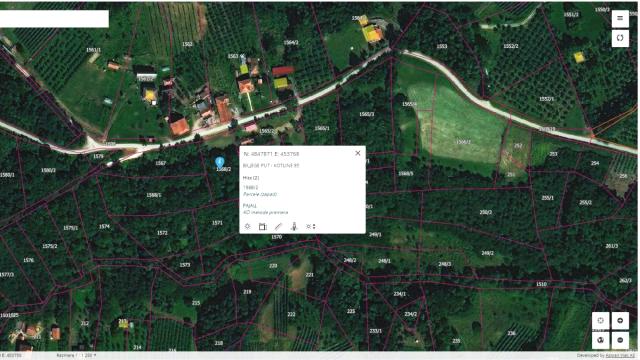The height and width of the screenshot is (360, 640).
Task: Select parcel label 1565/3
Action: [x=367, y=114]
